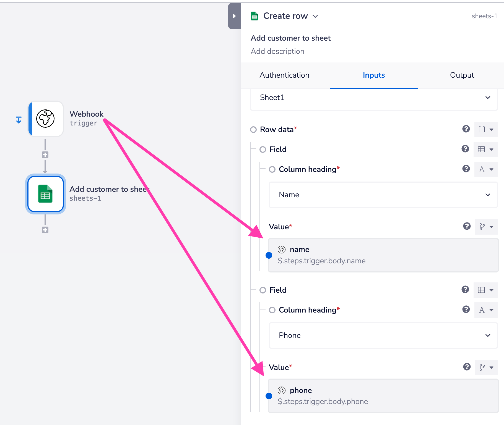Screen dimensions: 504x425
Task: Click the blue trigger download arrow icon
Action: pyautogui.click(x=19, y=120)
